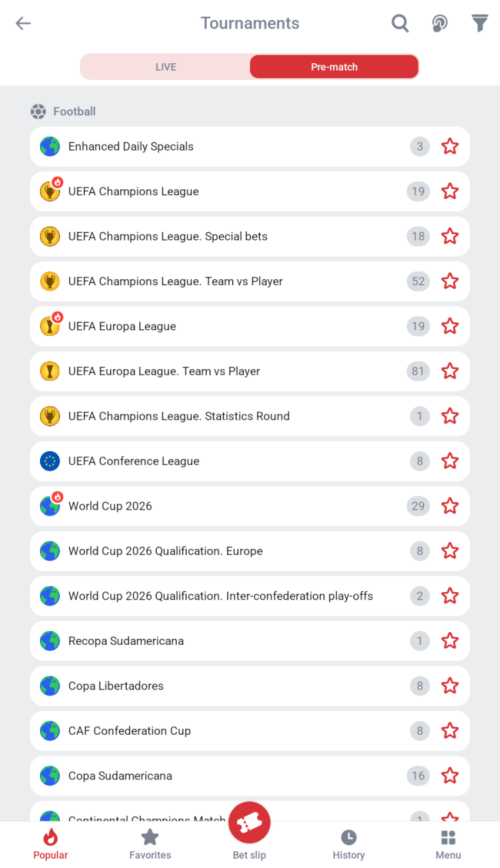
Task: Open the filter funnel icon
Action: (x=480, y=23)
